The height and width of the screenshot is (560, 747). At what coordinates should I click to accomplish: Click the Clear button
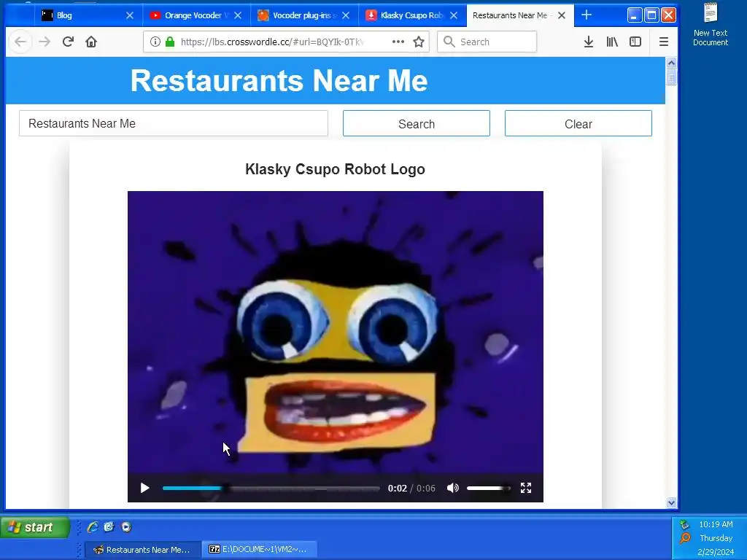578,123
